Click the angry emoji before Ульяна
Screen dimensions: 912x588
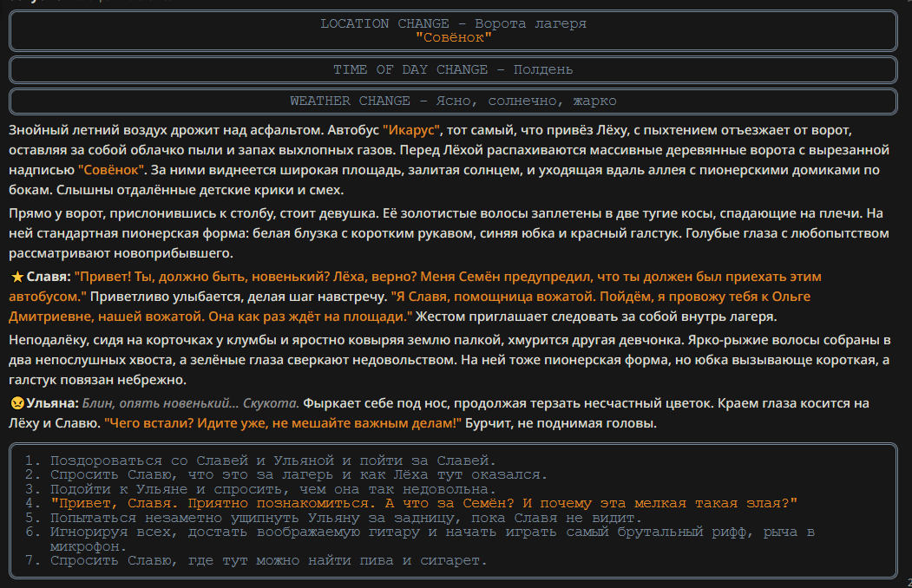[x=17, y=403]
